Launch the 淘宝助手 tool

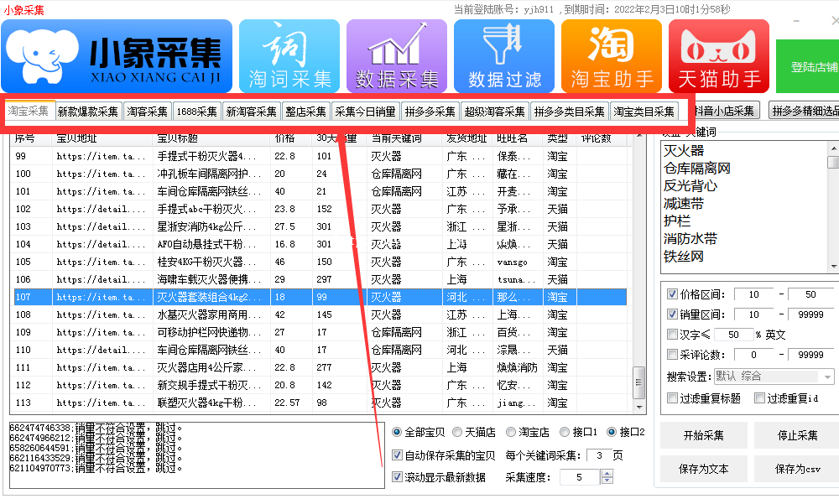point(612,56)
